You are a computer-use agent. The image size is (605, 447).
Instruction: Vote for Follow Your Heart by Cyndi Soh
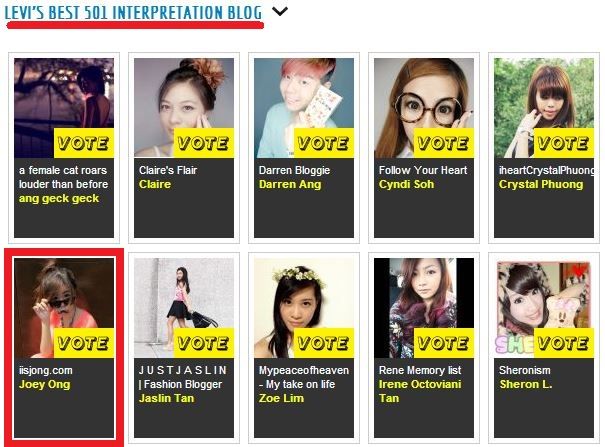[x=444, y=143]
